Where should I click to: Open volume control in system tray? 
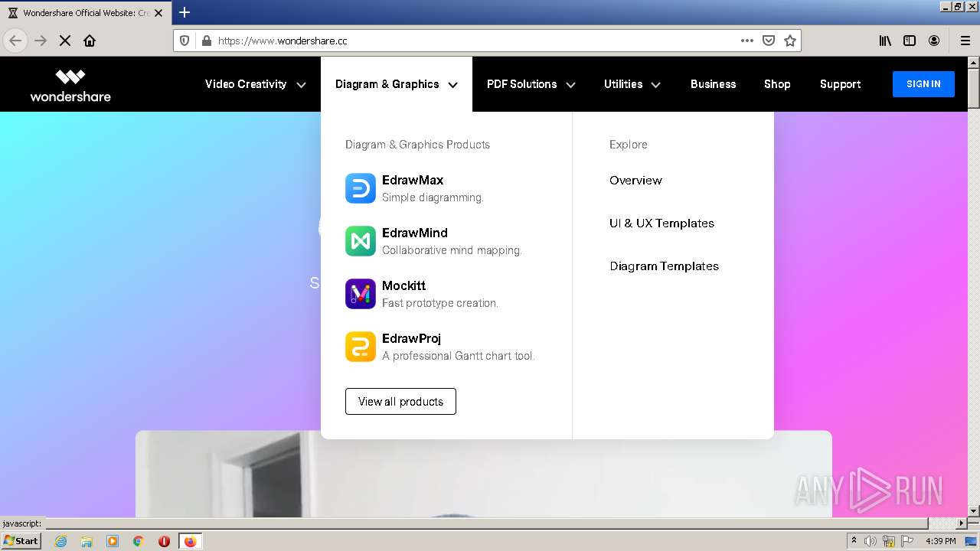click(871, 541)
